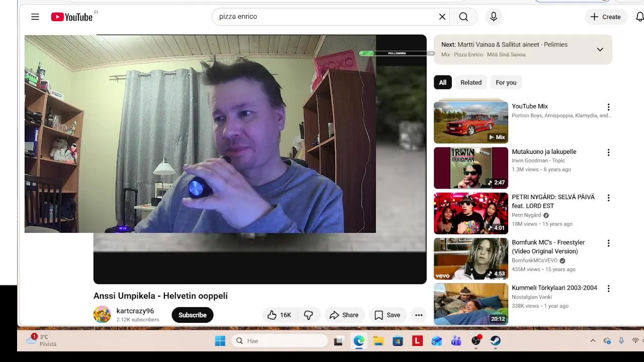Screen dimensions: 644x362
Task: Open the Windows Start menu
Action: click(x=220, y=341)
